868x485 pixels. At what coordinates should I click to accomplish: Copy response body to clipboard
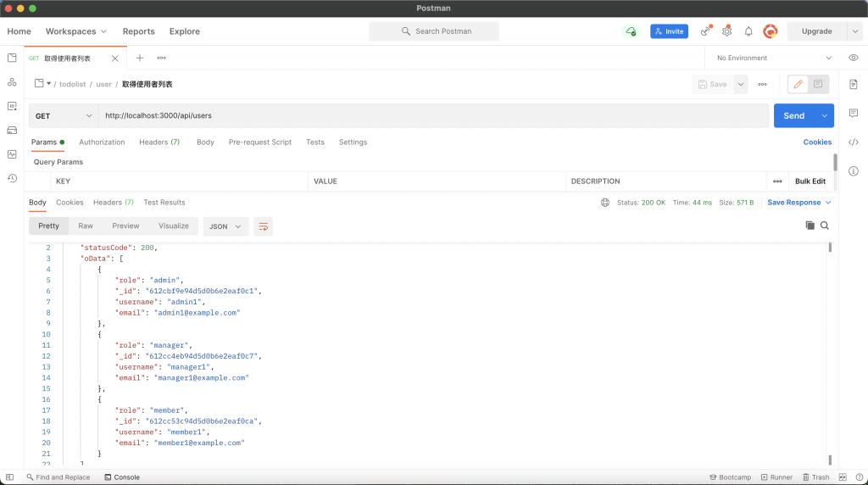click(810, 226)
